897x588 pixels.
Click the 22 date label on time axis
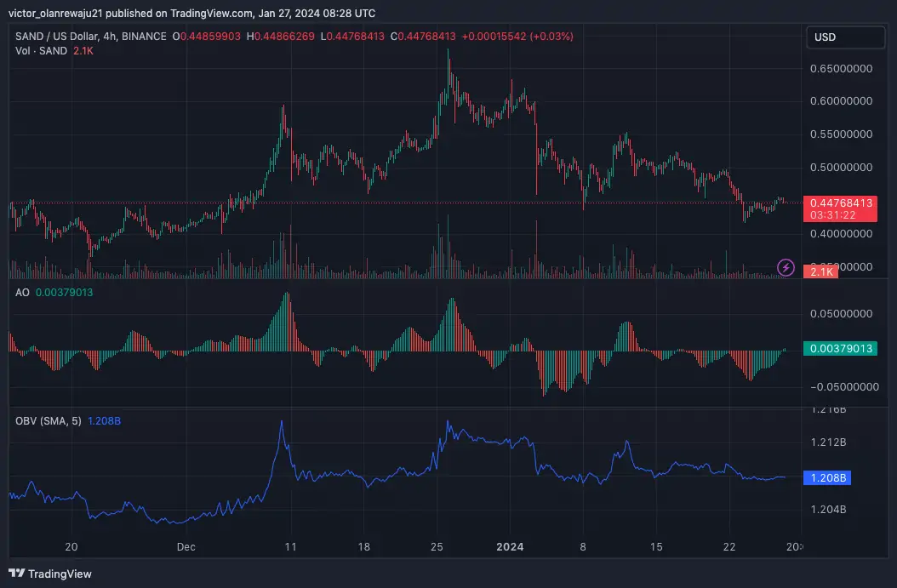click(728, 547)
